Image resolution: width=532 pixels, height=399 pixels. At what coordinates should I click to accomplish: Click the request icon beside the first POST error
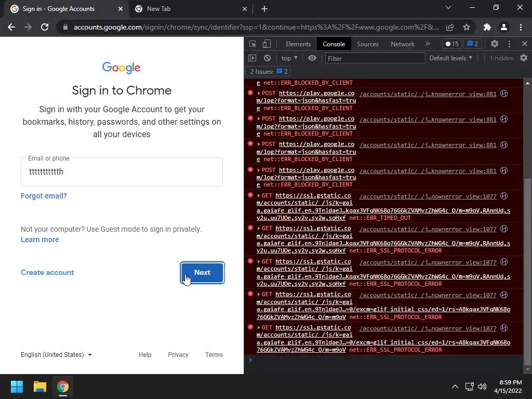point(504,94)
